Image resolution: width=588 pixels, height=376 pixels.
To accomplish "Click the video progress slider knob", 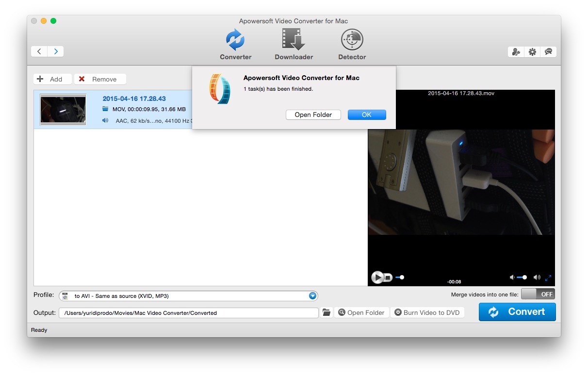I will pos(402,278).
